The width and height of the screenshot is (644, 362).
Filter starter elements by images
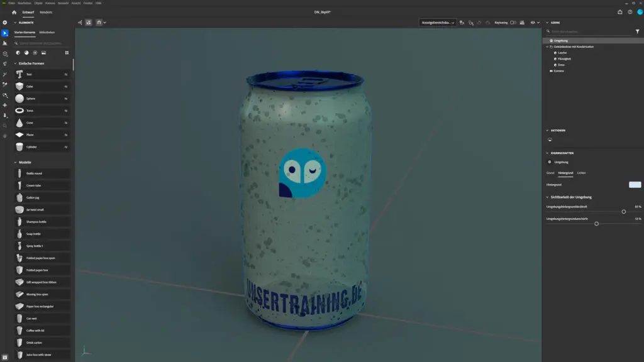[x=43, y=53]
